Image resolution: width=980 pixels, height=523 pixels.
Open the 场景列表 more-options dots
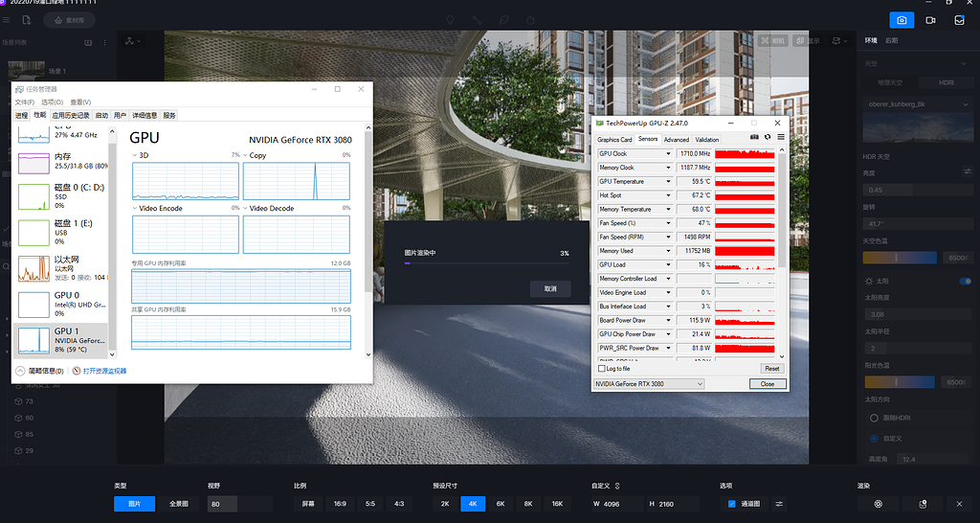[x=105, y=42]
